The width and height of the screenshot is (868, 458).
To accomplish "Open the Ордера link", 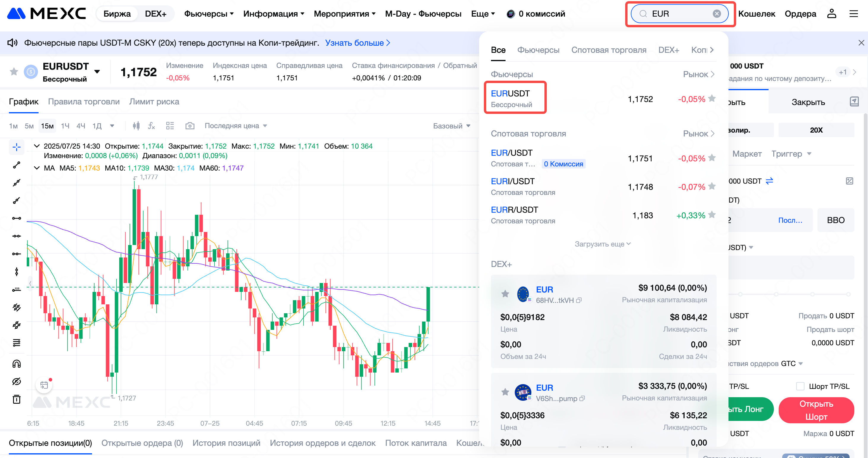I will pos(800,14).
